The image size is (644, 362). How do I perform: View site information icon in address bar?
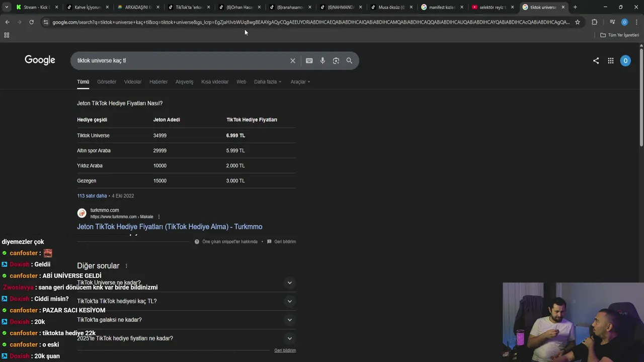pos(46,22)
